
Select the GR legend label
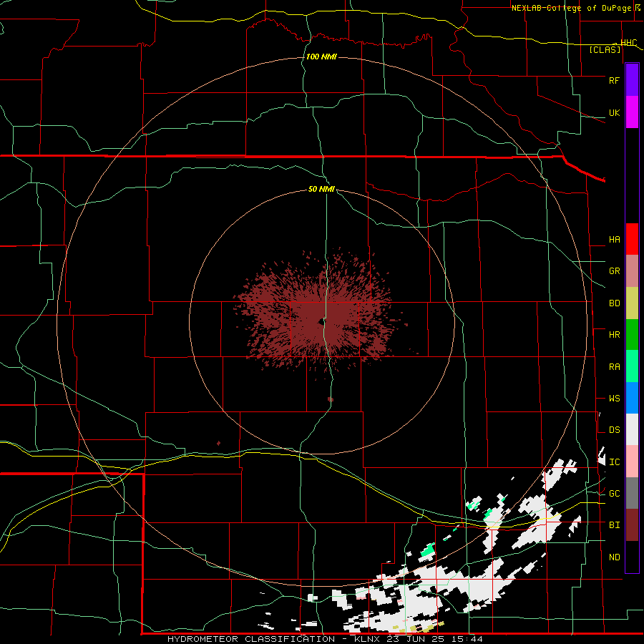(x=614, y=271)
